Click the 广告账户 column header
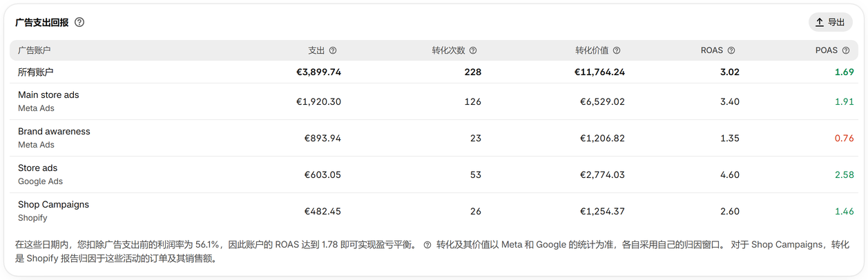This screenshot has width=868, height=280. tap(35, 50)
